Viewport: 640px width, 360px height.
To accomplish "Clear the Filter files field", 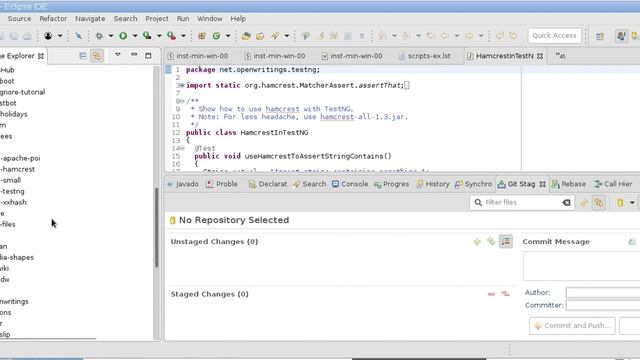I will (566, 202).
